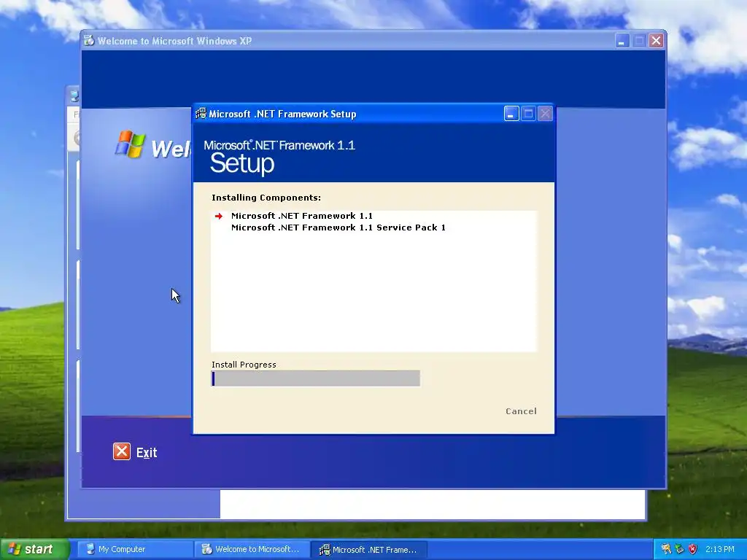Click the first system tray icon
This screenshot has height=560, width=747.
pyautogui.click(x=665, y=550)
